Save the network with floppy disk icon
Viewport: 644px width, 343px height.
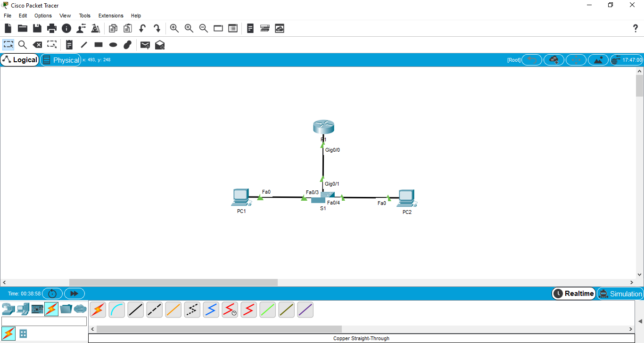(37, 28)
